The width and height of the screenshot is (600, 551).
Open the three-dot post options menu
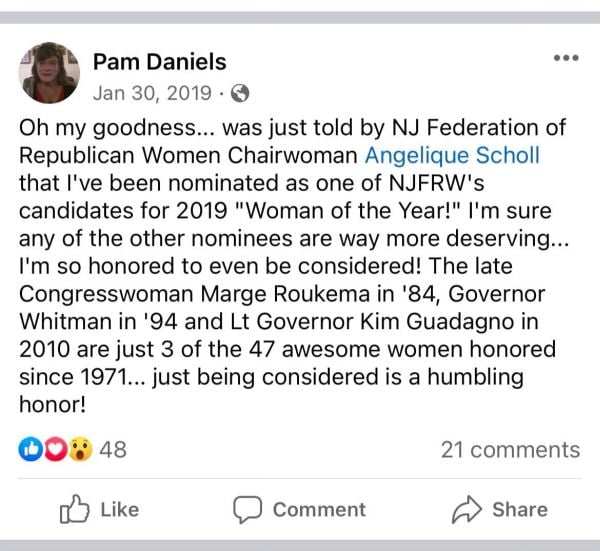point(566,59)
